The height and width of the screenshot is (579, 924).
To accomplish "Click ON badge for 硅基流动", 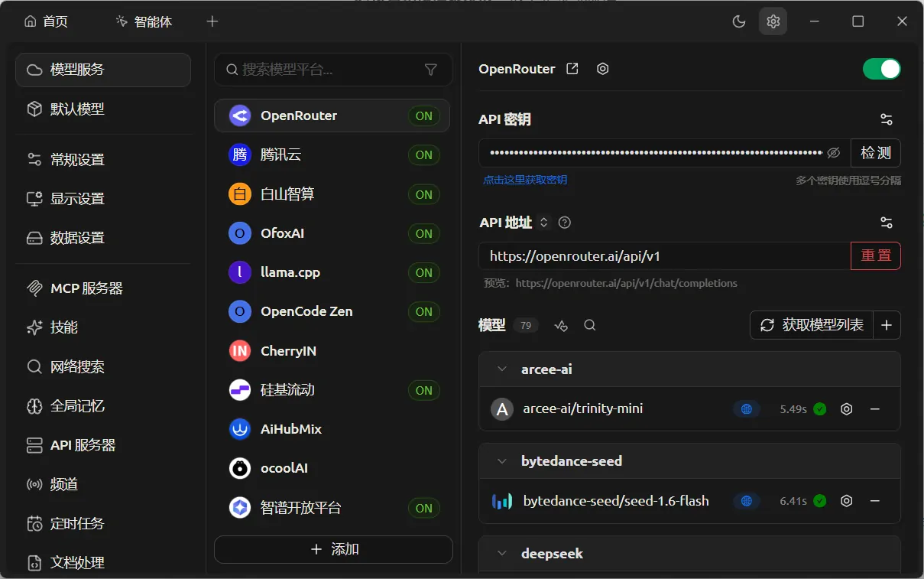I will click(424, 390).
